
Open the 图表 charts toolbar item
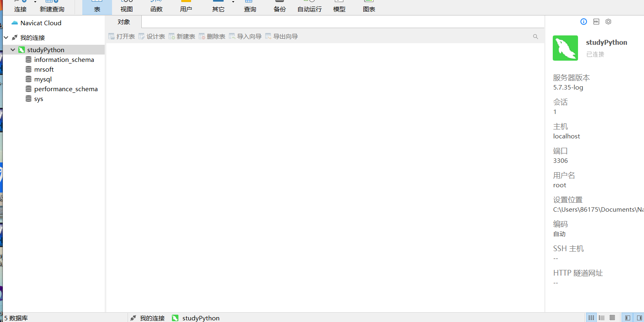[x=369, y=7]
